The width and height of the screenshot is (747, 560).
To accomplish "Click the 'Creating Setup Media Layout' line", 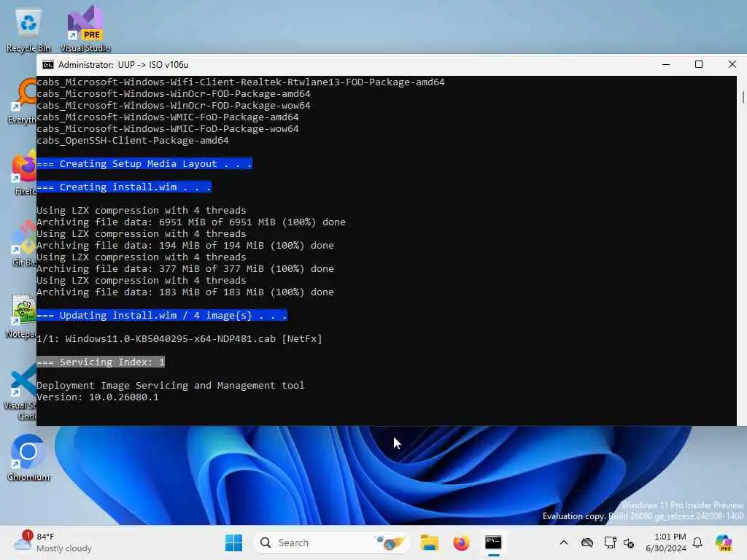I will pyautogui.click(x=144, y=164).
